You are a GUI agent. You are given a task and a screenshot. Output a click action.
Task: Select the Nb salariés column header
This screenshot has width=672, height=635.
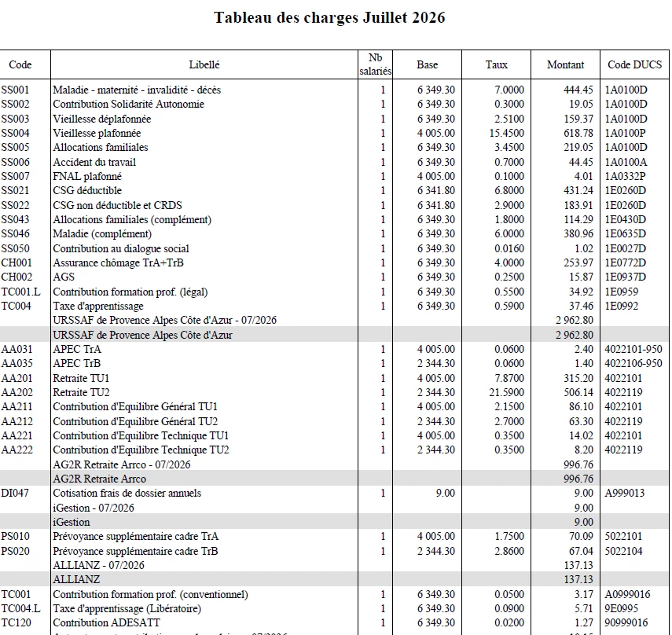(x=376, y=64)
